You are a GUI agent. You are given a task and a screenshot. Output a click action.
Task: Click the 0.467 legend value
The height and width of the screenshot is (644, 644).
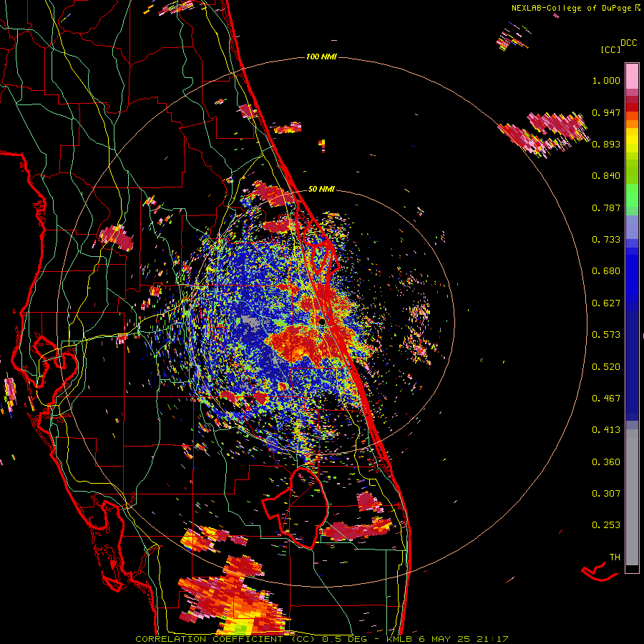[x=606, y=399]
